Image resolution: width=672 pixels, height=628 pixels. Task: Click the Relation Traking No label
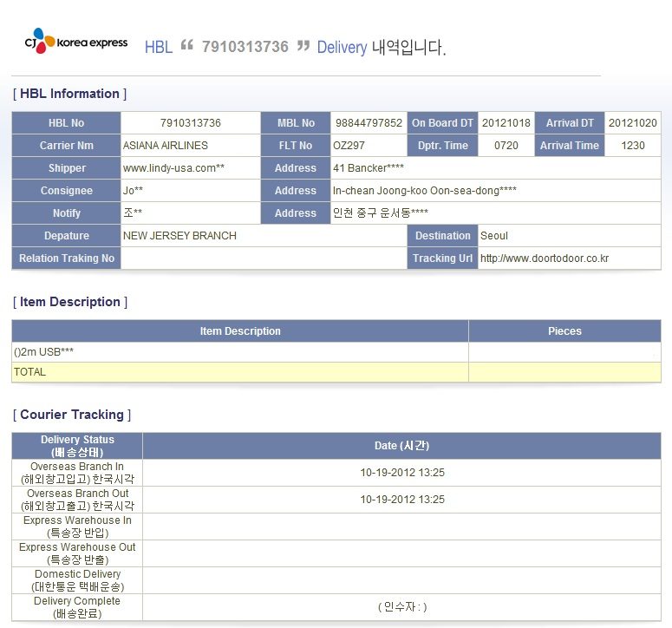(67, 258)
